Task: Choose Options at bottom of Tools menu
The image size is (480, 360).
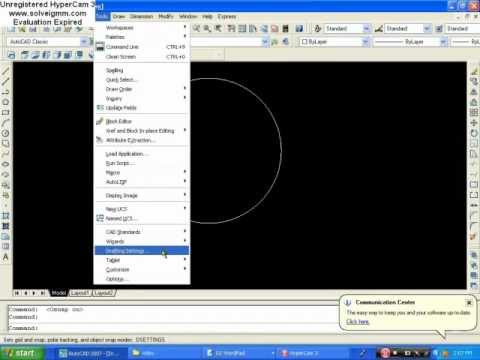Action: point(142,279)
